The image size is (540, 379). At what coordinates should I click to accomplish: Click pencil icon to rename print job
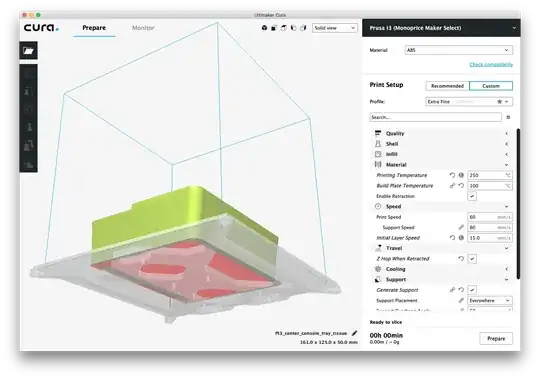pyautogui.click(x=354, y=333)
